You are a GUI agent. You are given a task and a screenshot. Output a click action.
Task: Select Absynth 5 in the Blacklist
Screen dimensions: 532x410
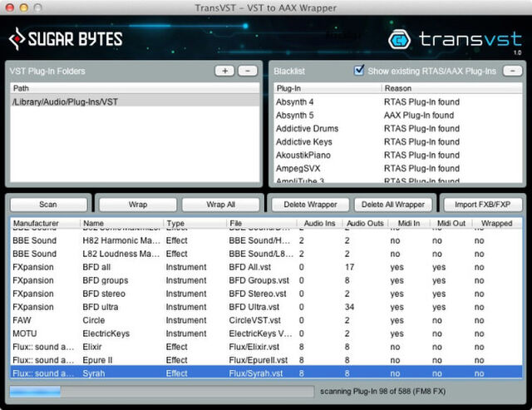[x=295, y=116]
